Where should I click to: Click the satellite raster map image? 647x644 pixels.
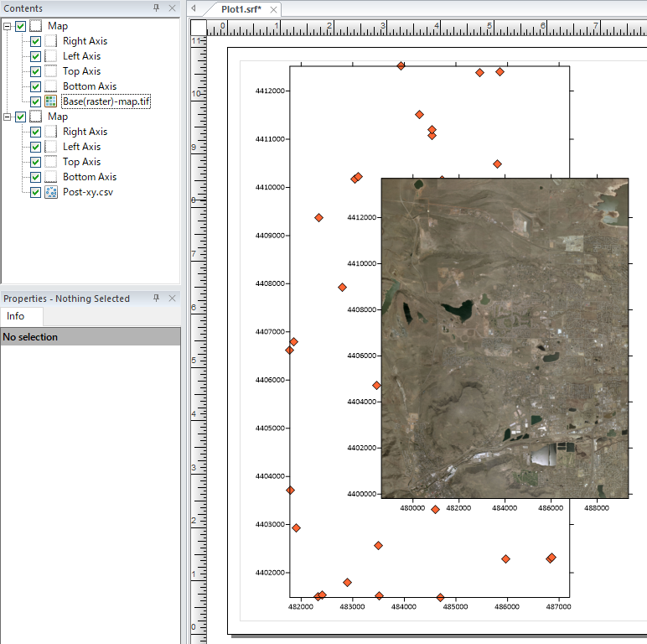pyautogui.click(x=505, y=338)
